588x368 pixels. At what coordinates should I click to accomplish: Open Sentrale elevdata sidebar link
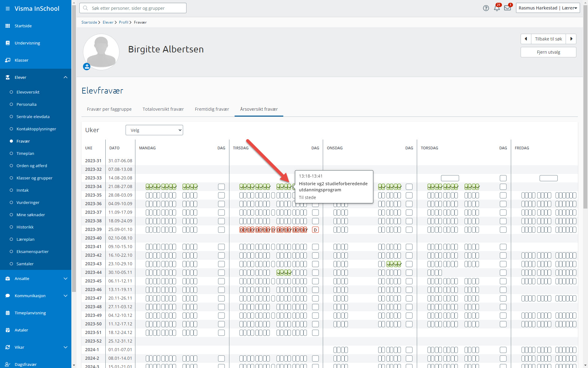coord(33,117)
